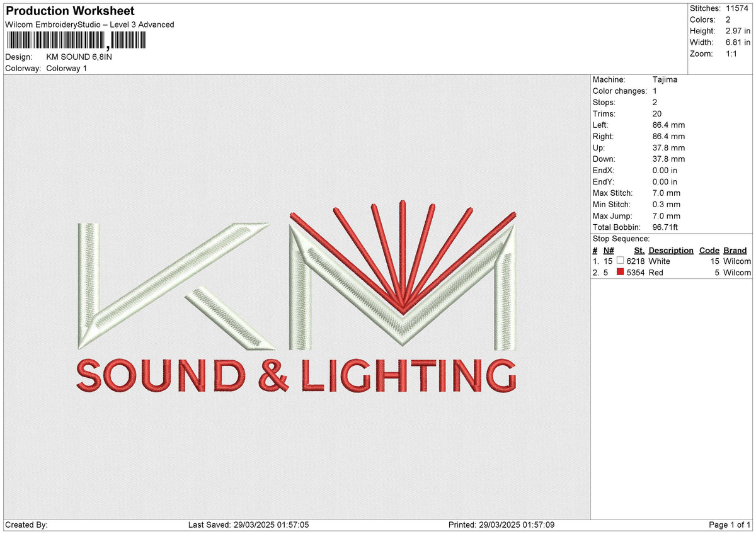
Task: Click the 'Last Saved: 29/03/2025 01:57:05' entry
Action: coord(249,525)
